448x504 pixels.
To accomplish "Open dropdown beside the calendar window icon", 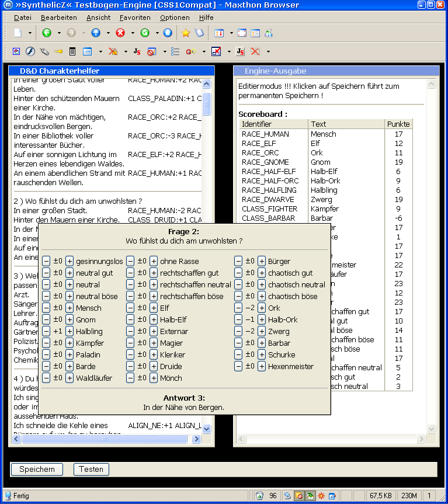I will (100, 51).
